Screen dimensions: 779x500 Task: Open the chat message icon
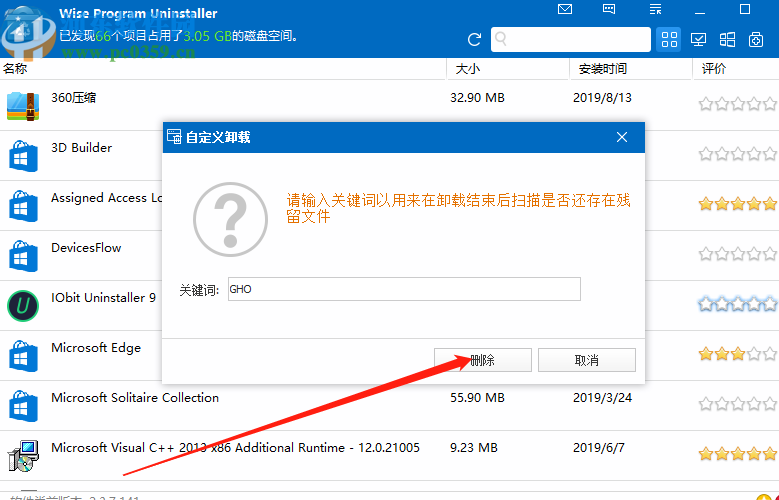click(x=609, y=9)
